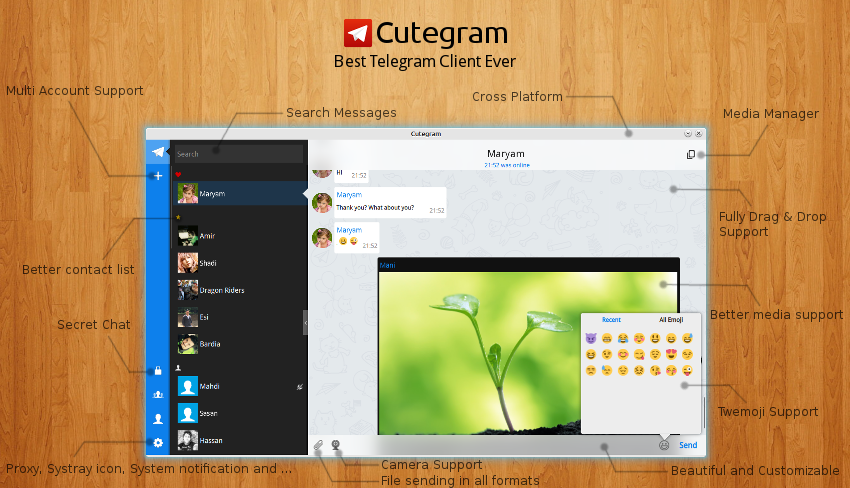
Task: Add a new account with plus icon
Action: [158, 176]
